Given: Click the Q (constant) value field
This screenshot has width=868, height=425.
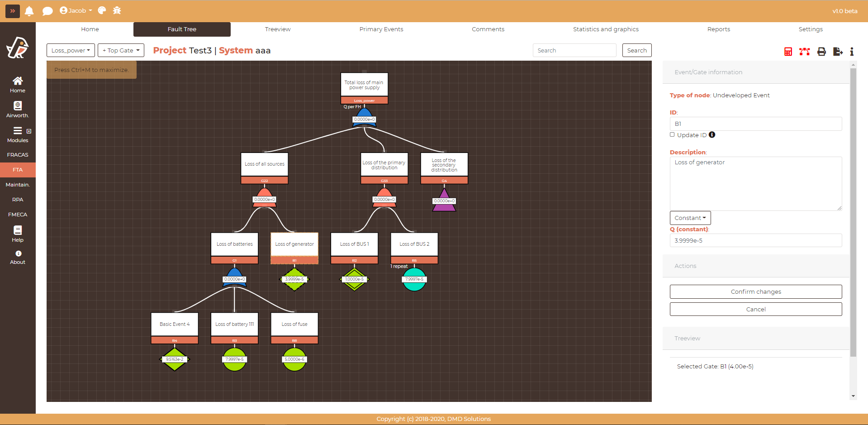Looking at the screenshot, I should click(x=755, y=240).
